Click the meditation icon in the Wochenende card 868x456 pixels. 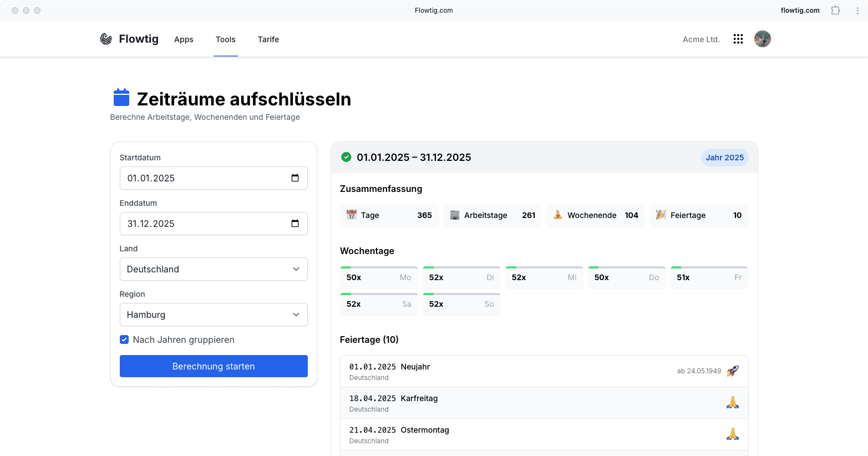[558, 215]
